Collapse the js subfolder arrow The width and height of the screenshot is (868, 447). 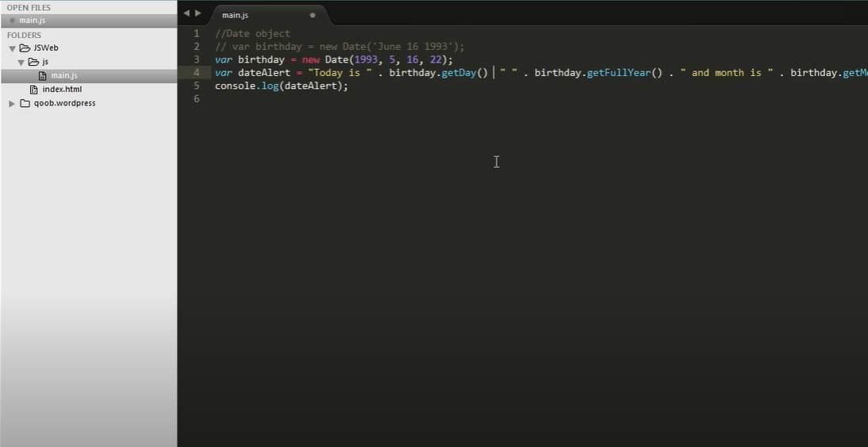(x=21, y=63)
